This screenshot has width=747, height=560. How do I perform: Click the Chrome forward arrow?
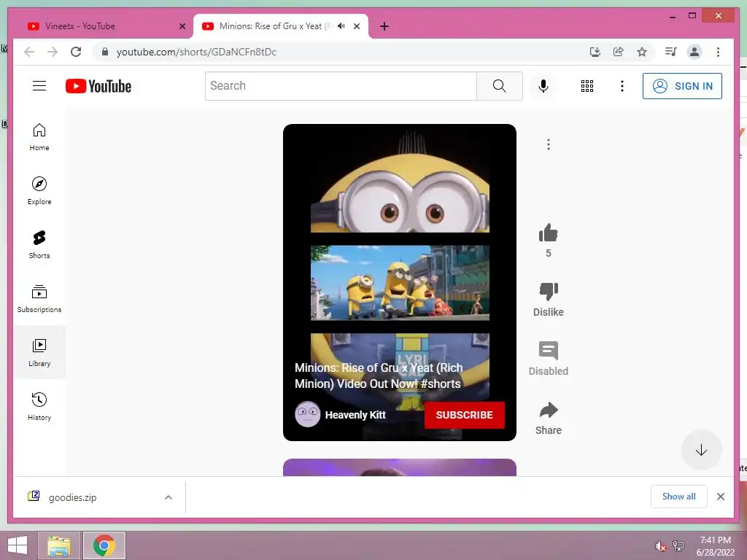point(53,52)
